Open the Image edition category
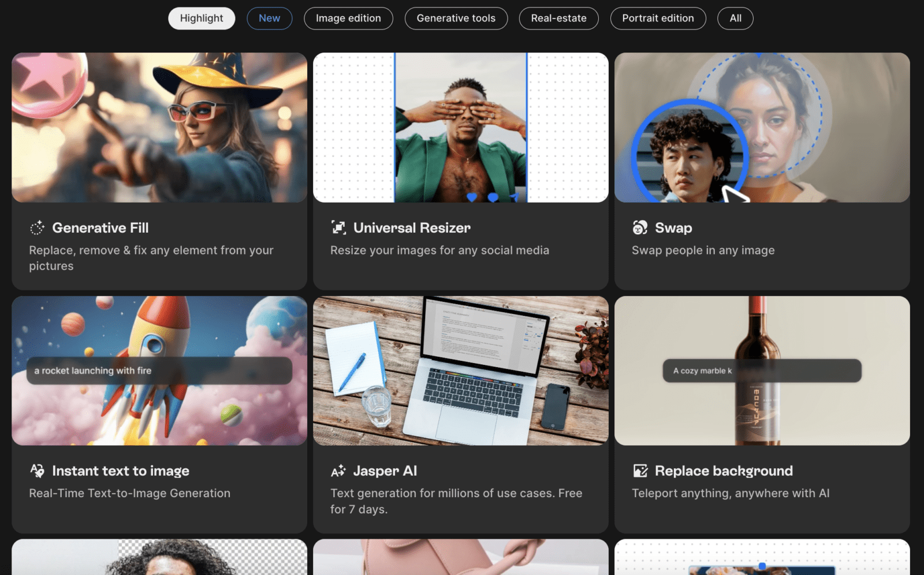 348,18
